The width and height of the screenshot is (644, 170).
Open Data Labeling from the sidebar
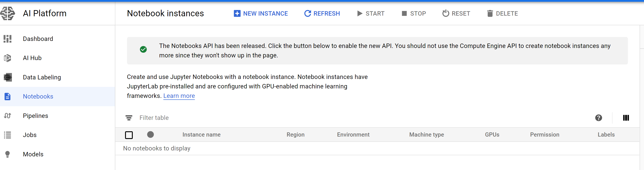[57, 77]
